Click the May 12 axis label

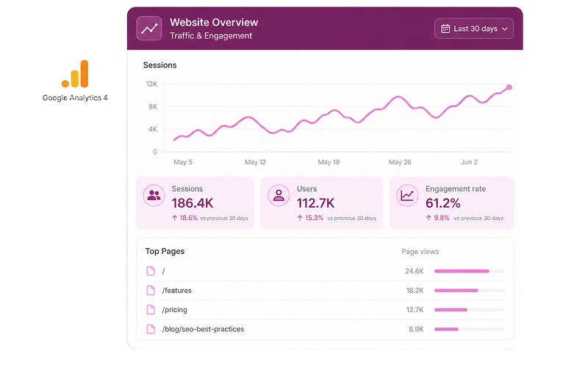click(255, 162)
